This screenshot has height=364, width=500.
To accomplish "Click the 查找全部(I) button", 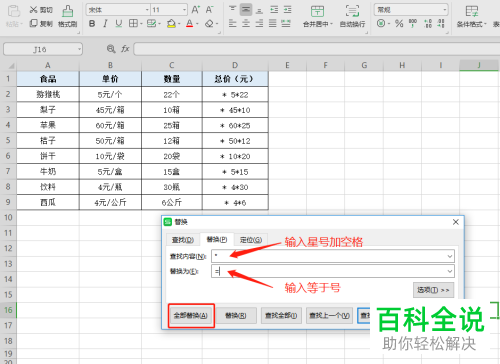I will coord(281,315).
